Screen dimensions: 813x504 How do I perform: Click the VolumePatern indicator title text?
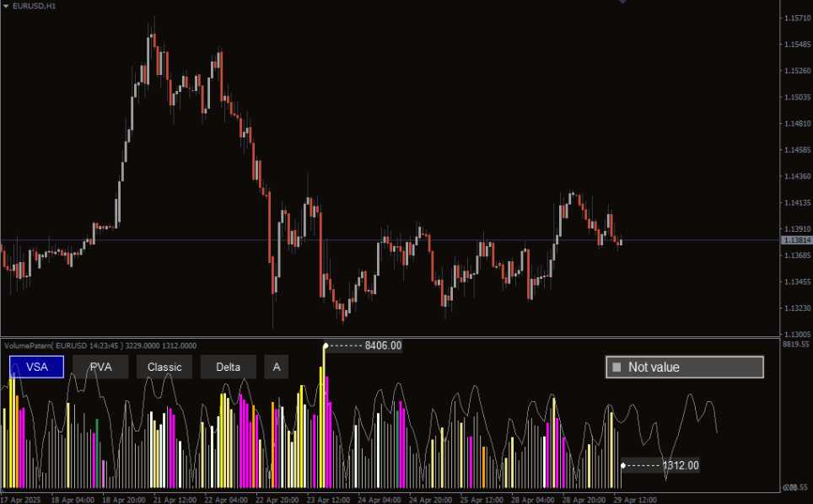[100, 345]
